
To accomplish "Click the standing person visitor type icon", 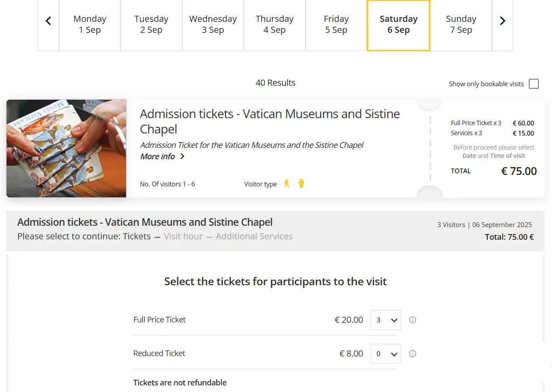I will (x=301, y=184).
